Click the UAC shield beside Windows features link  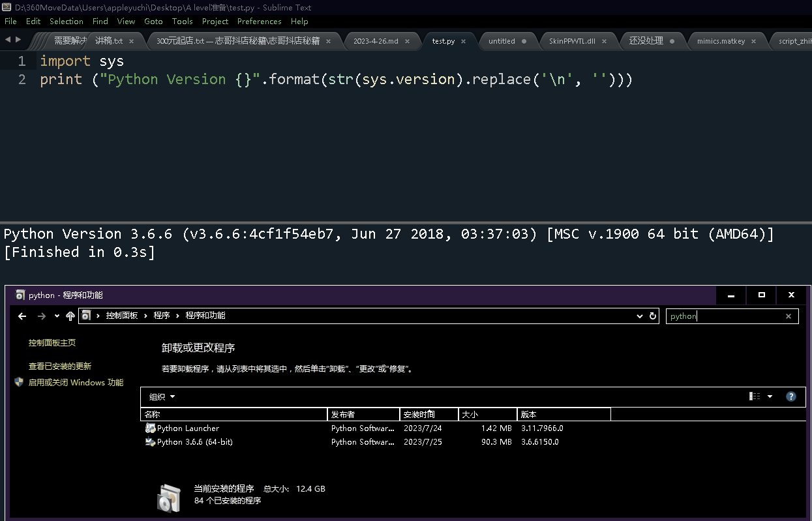(18, 382)
